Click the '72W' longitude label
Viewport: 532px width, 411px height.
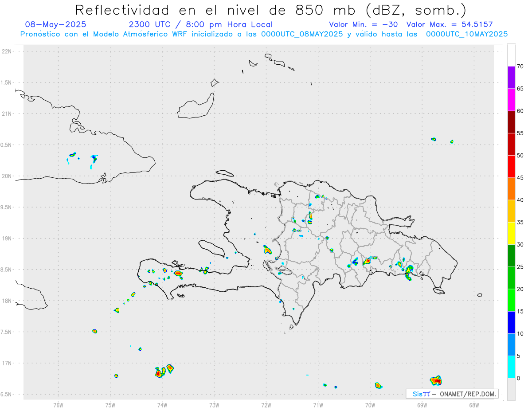[x=266, y=405]
